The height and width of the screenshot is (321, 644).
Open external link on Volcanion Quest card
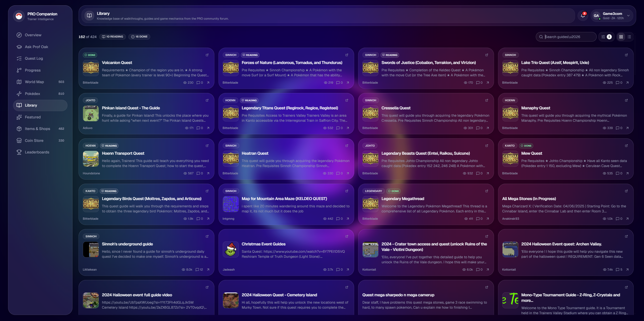pos(207,55)
